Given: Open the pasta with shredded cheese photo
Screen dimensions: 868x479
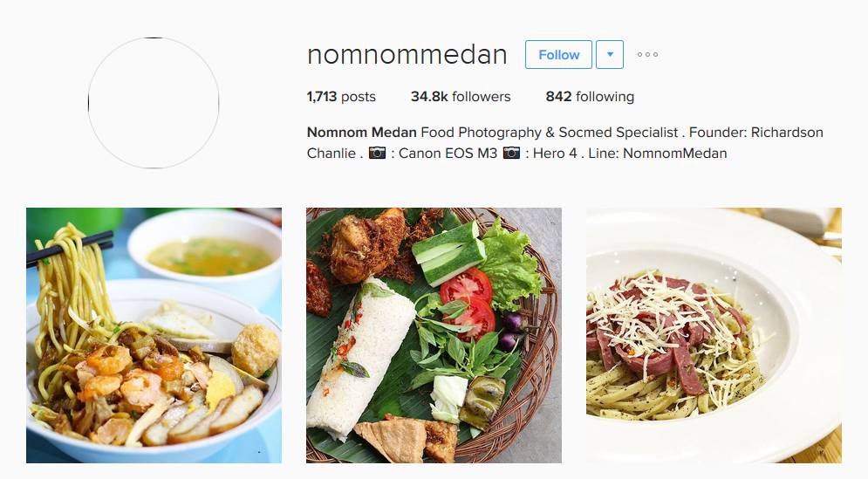Looking at the screenshot, I should coord(714,336).
